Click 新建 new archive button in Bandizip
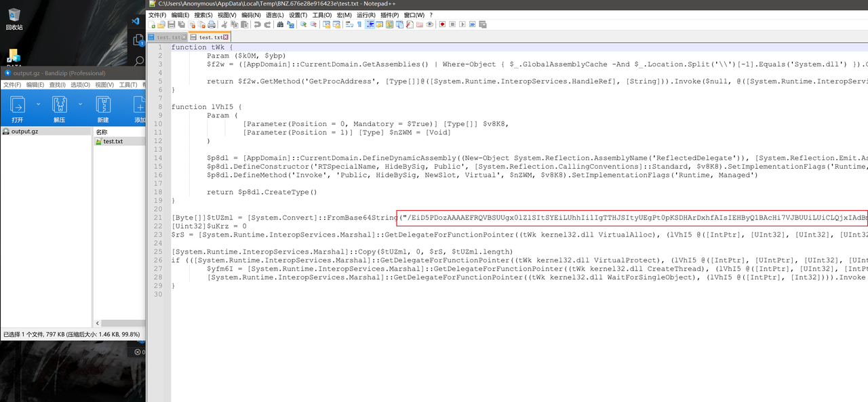This screenshot has width=868, height=402. (102, 108)
